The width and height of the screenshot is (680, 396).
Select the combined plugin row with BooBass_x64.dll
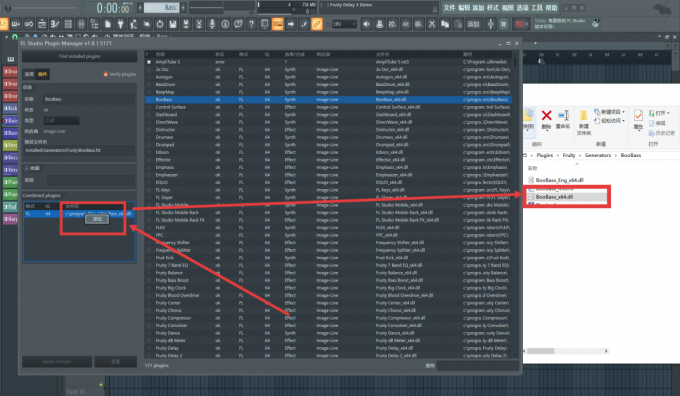click(79, 214)
